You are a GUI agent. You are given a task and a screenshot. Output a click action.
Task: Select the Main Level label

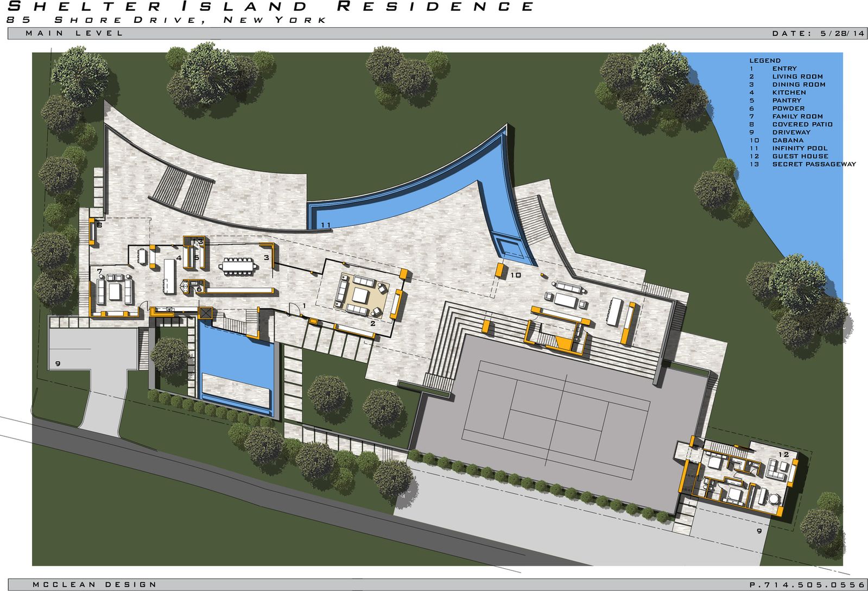(x=74, y=34)
